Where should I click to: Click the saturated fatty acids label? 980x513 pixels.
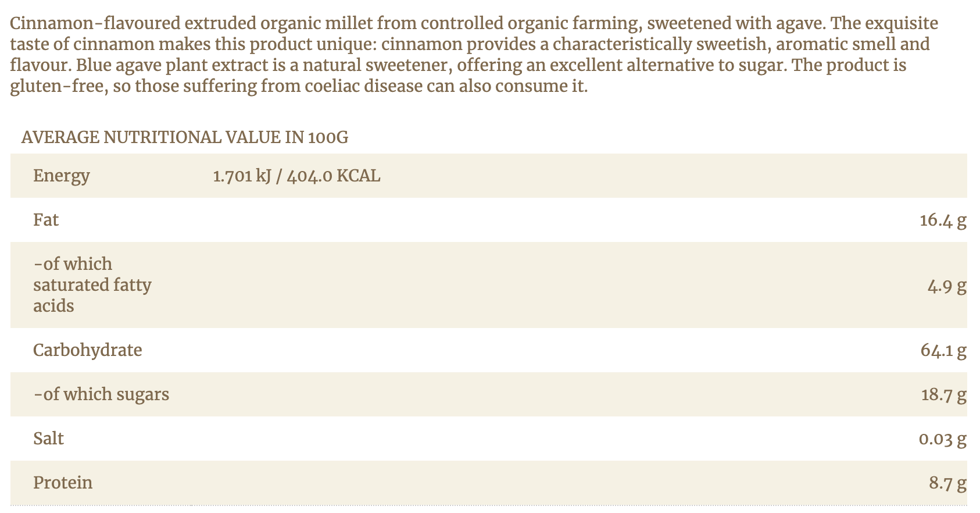point(92,285)
